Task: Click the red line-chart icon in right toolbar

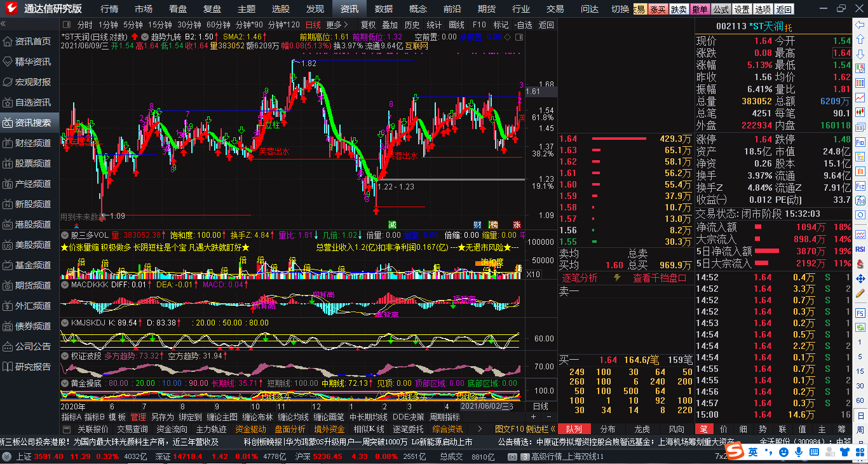Action: (x=860, y=98)
